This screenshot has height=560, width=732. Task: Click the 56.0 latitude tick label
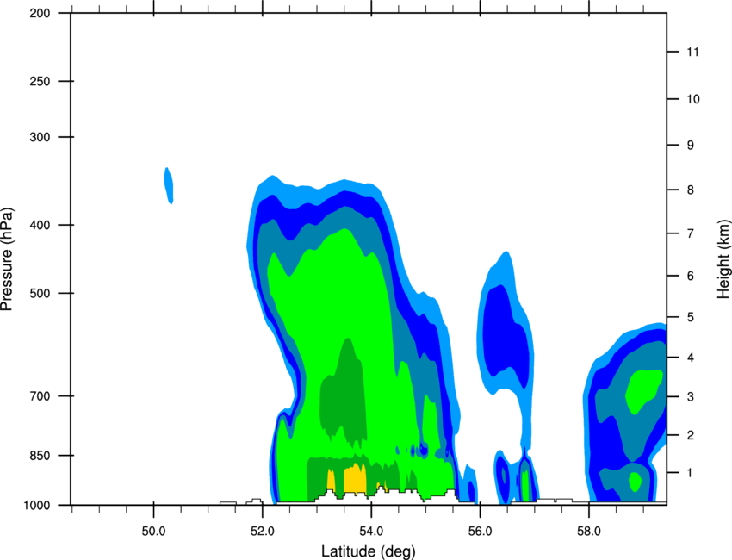[480, 532]
